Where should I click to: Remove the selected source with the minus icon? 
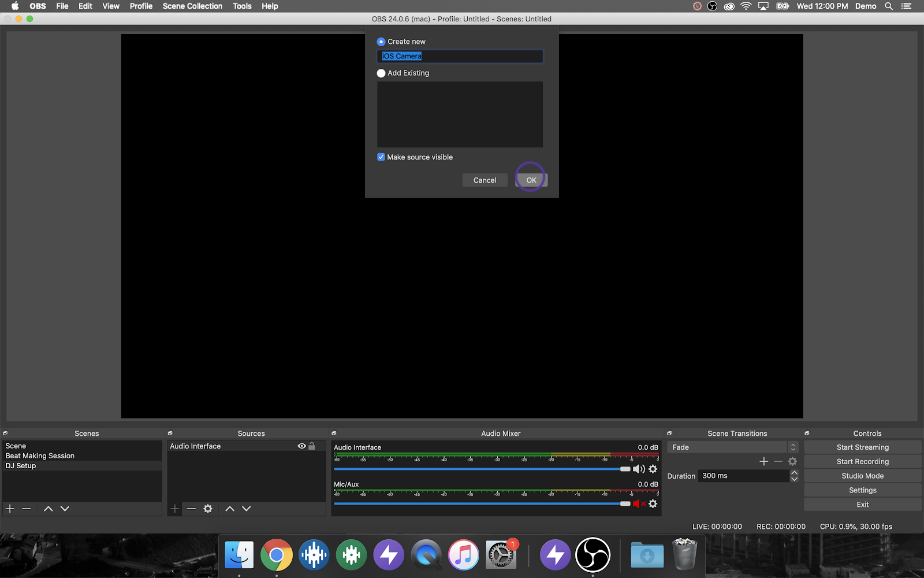pos(192,509)
